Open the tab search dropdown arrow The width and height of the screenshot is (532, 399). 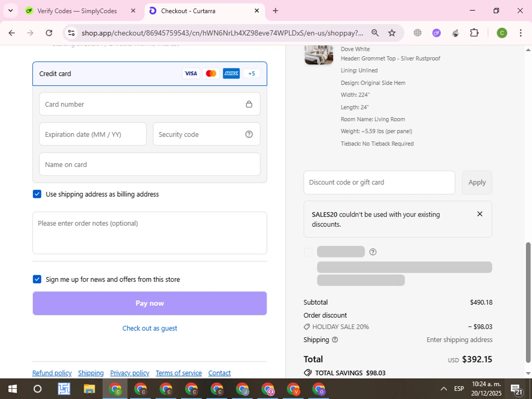pyautogui.click(x=11, y=11)
